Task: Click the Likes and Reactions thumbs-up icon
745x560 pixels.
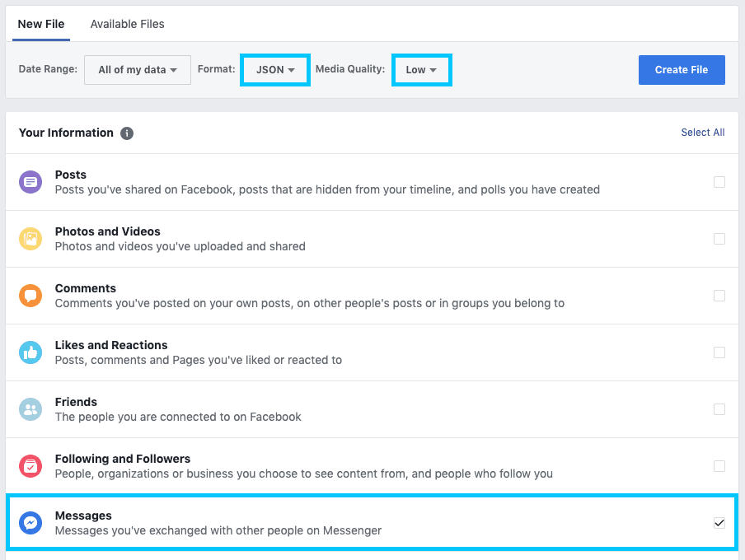Action: [30, 352]
